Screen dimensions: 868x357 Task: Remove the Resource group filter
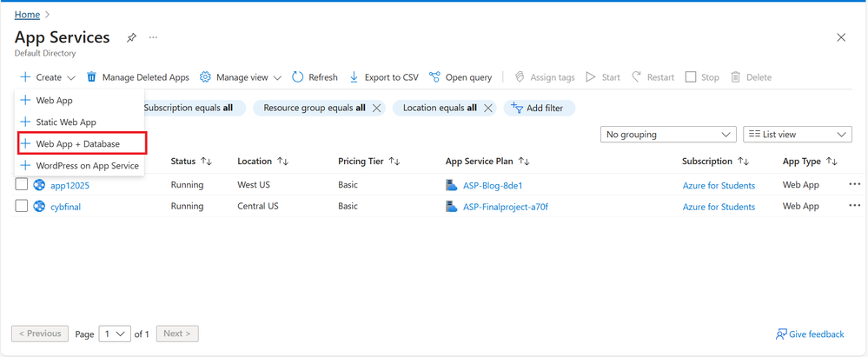376,109
